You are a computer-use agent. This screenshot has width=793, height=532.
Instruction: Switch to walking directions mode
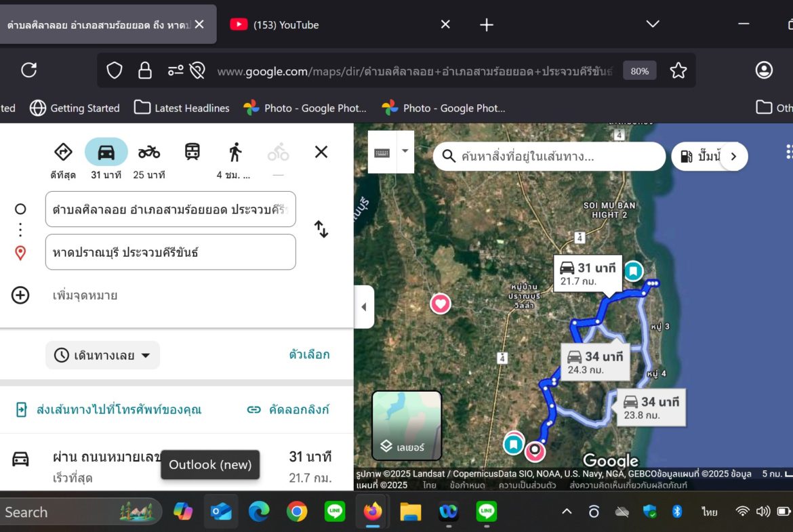pos(235,152)
